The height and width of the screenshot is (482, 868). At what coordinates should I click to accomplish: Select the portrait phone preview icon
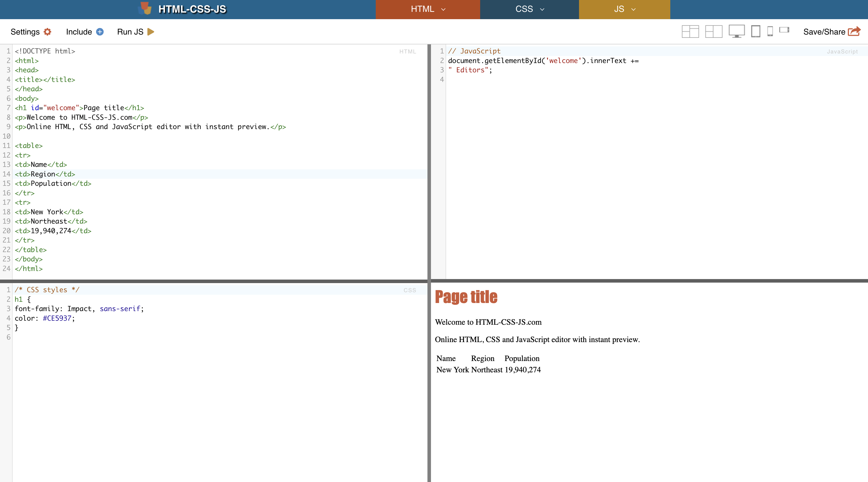click(770, 31)
